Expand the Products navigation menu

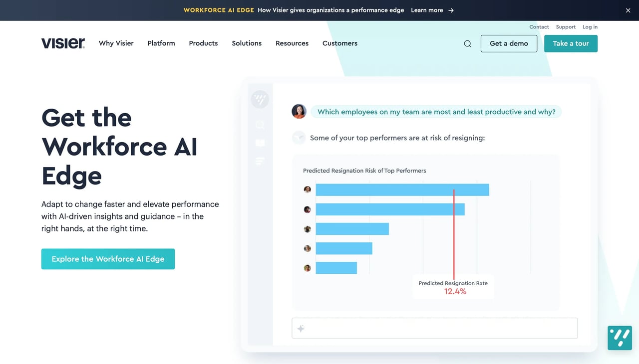pos(203,43)
